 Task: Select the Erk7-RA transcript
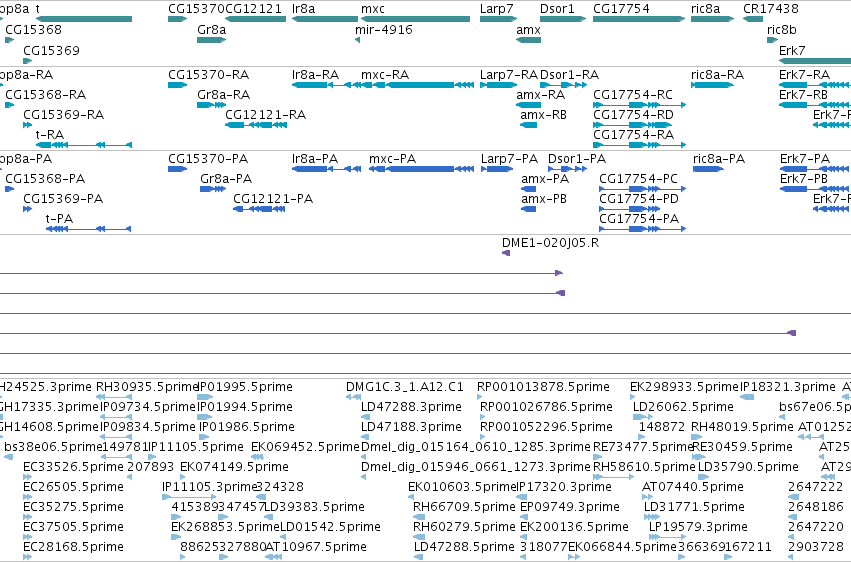click(815, 85)
